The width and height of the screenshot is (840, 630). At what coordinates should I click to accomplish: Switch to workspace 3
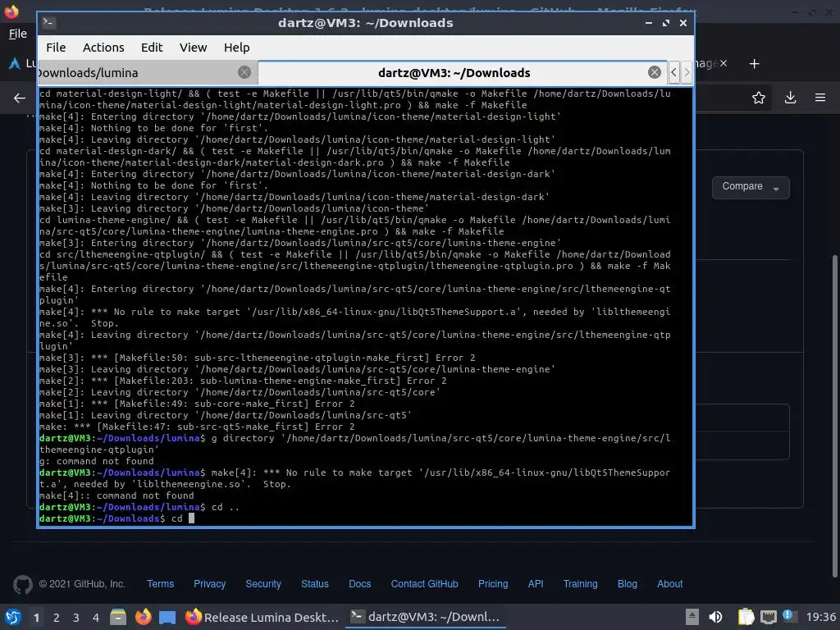click(75, 618)
